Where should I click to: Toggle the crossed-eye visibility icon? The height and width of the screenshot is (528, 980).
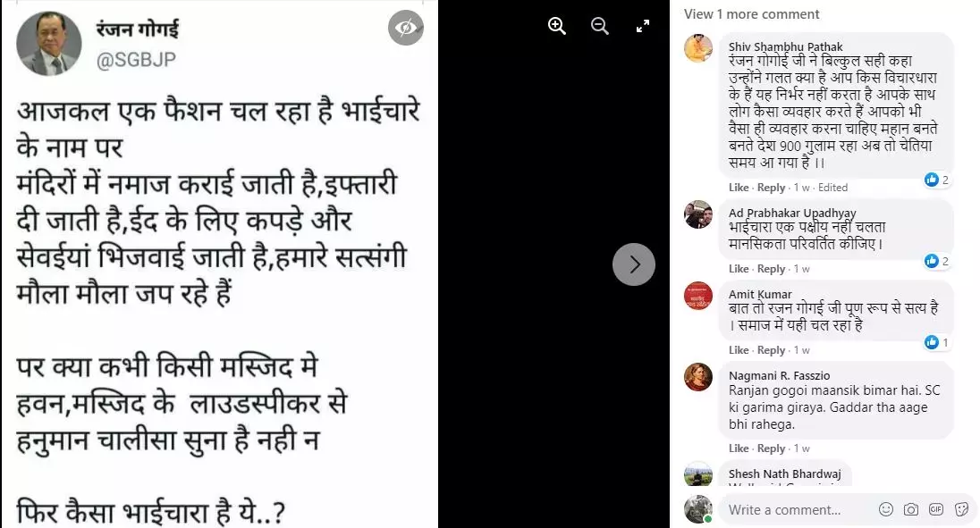(x=406, y=28)
